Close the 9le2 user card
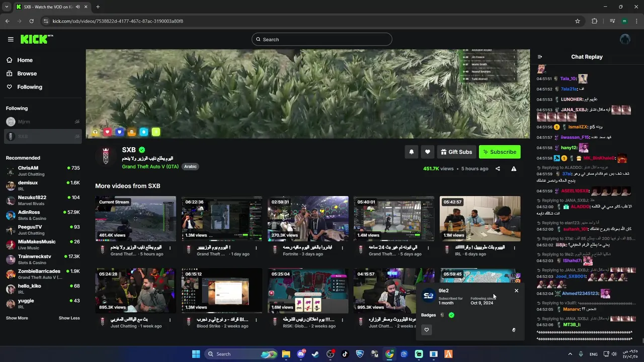 pyautogui.click(x=516, y=291)
